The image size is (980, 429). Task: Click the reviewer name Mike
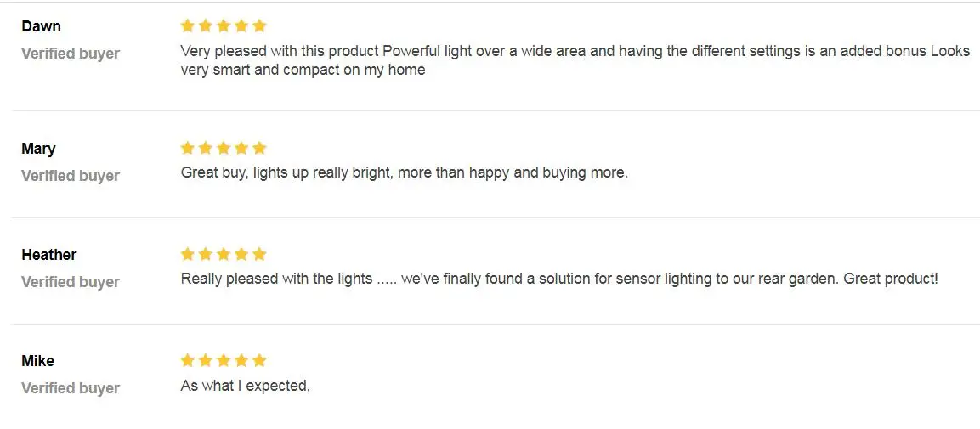pos(37,361)
